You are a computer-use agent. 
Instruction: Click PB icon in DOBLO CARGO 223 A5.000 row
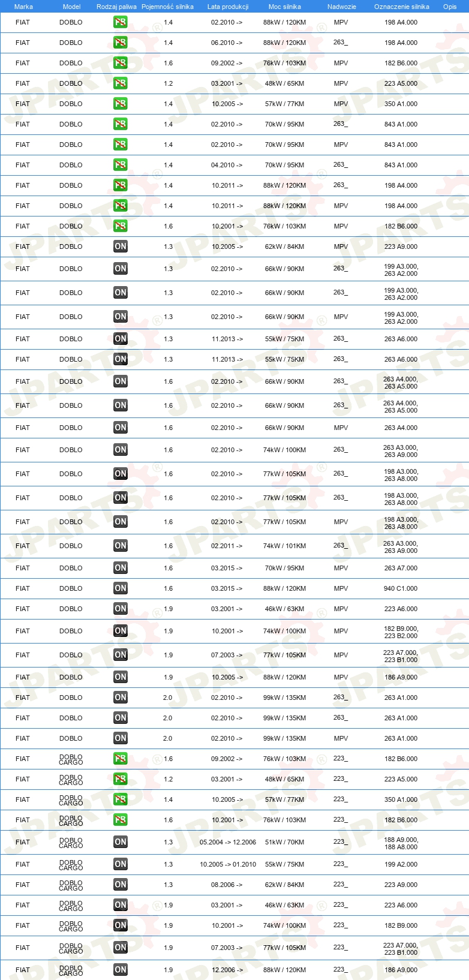tap(121, 779)
